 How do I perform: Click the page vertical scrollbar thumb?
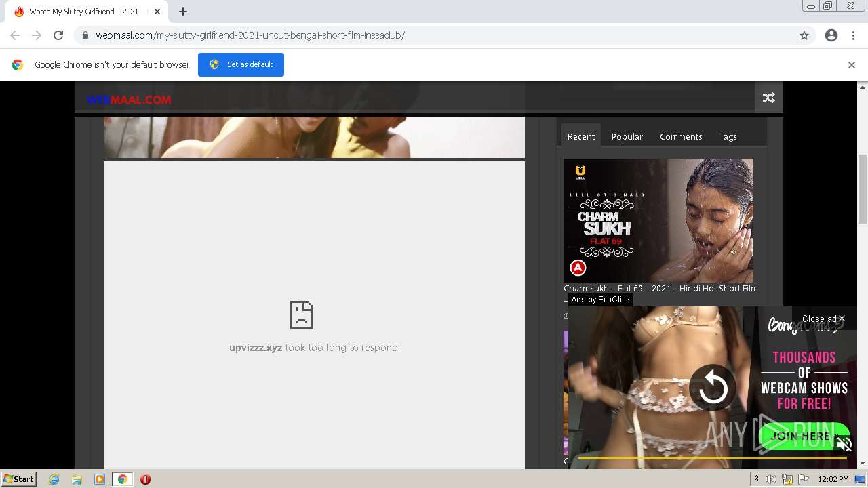tap(863, 188)
